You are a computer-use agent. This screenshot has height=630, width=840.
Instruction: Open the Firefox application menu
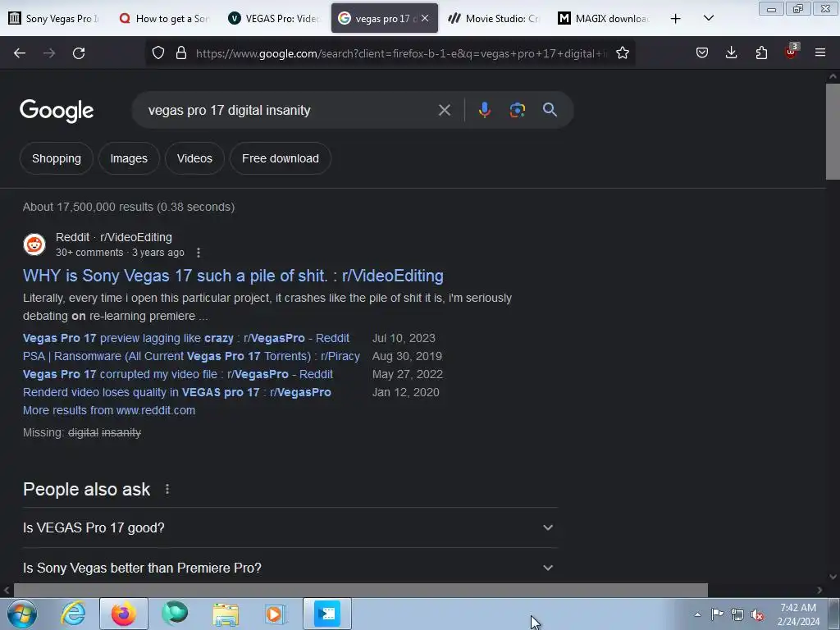(820, 52)
